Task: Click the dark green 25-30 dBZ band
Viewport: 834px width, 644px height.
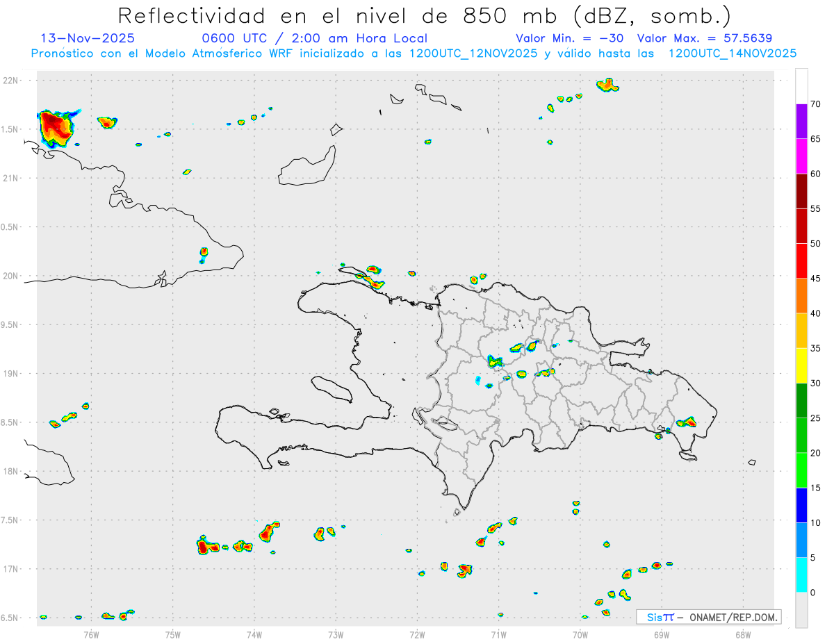Action: click(801, 400)
